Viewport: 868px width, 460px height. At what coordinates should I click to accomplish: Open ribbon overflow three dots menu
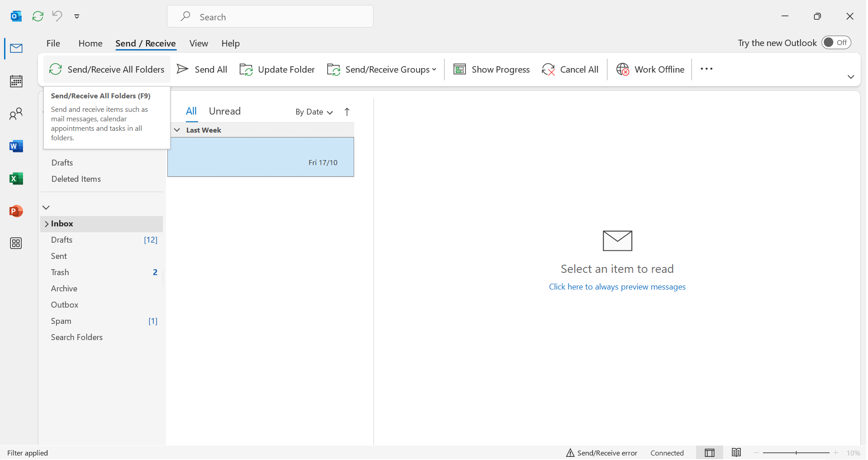click(706, 69)
